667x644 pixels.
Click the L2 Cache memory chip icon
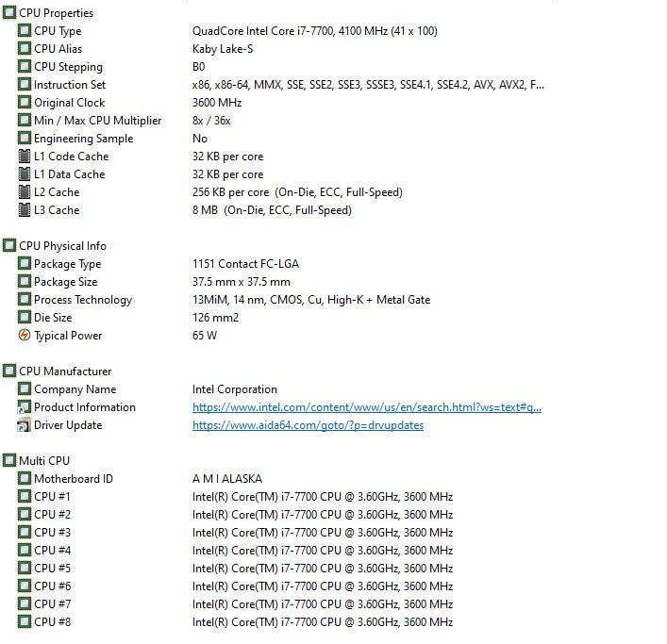(x=25, y=191)
